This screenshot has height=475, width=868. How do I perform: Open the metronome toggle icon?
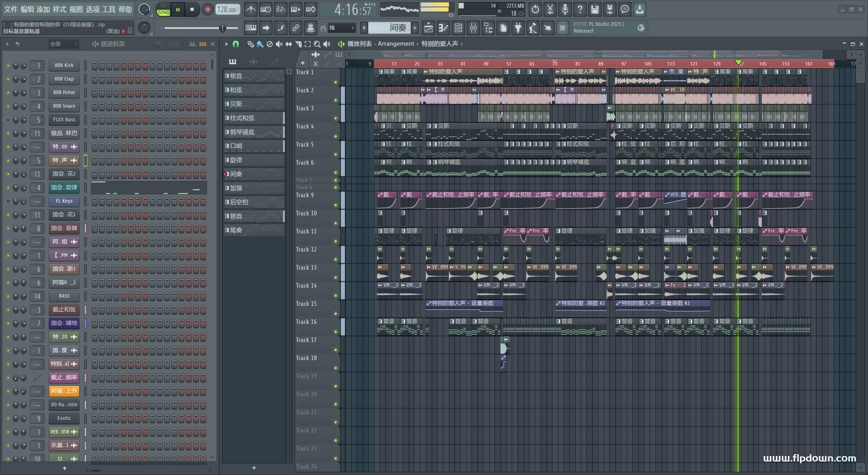point(250,9)
